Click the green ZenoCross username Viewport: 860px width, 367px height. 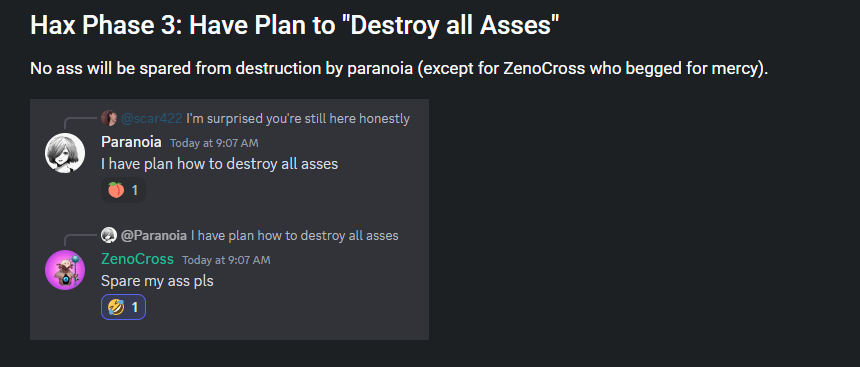(138, 259)
